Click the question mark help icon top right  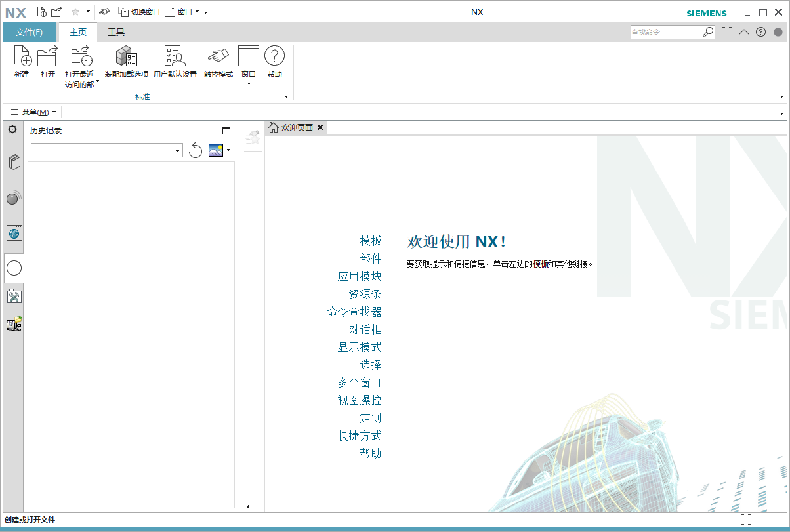coord(760,31)
